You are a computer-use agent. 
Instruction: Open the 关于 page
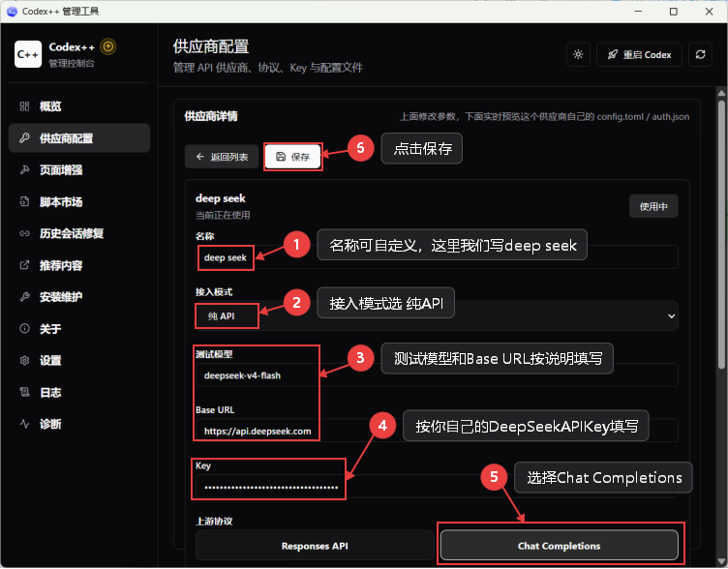coord(79,329)
